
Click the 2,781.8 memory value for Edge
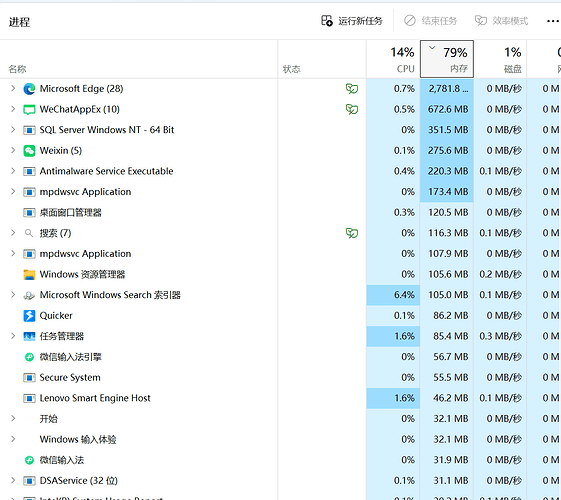pos(447,89)
